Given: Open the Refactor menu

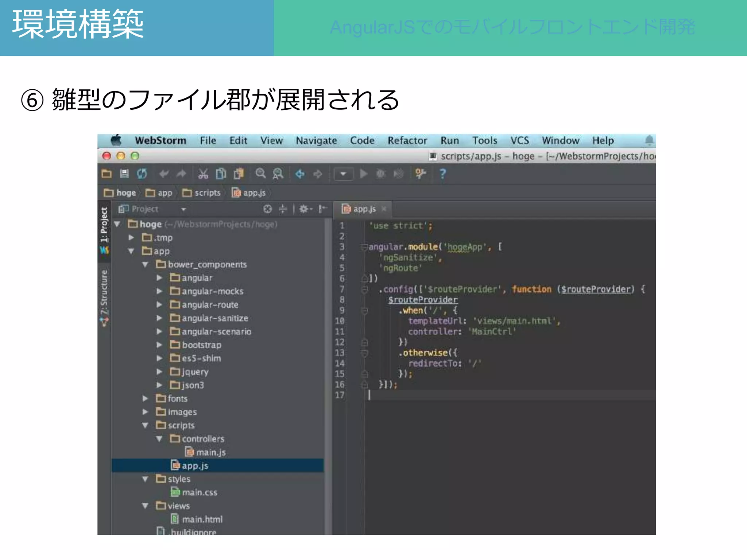Looking at the screenshot, I should pos(407,141).
